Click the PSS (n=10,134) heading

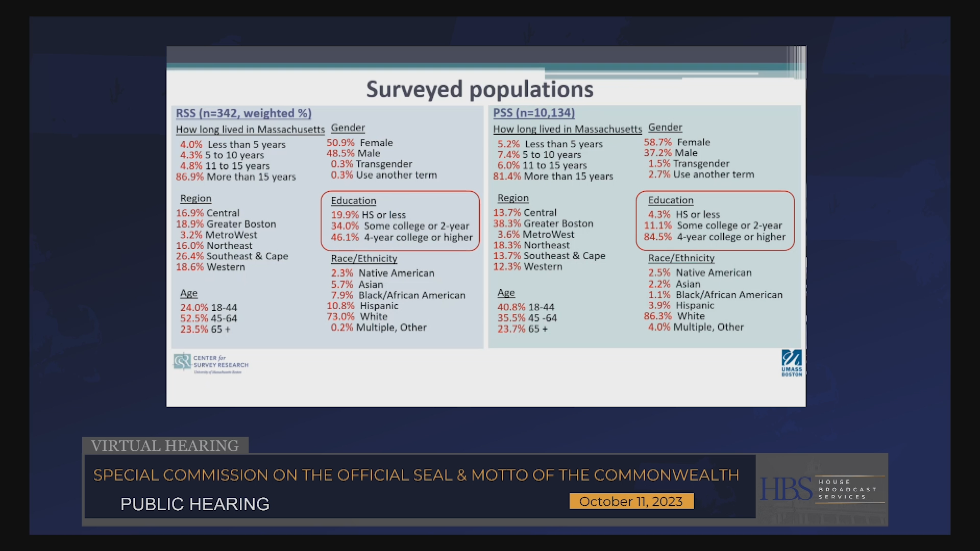(534, 113)
